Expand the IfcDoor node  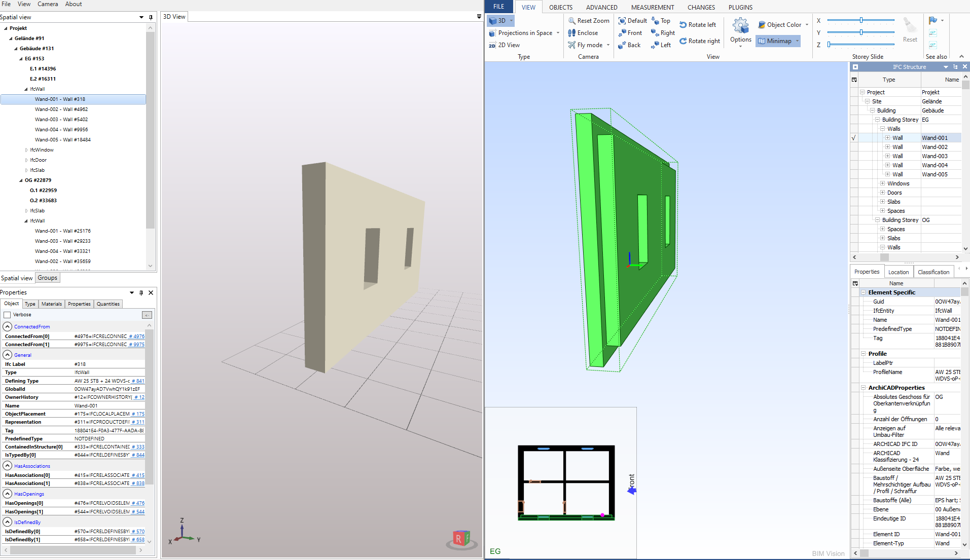coord(26,160)
